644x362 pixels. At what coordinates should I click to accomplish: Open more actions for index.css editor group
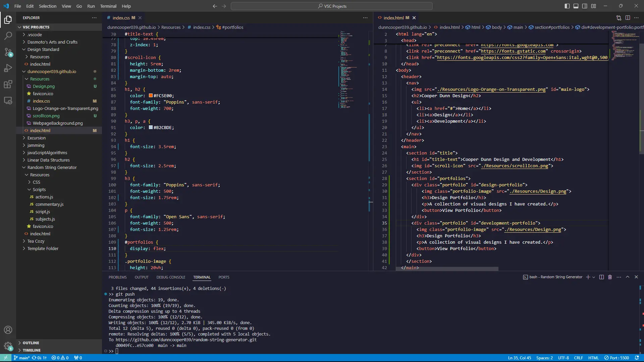tap(365, 18)
